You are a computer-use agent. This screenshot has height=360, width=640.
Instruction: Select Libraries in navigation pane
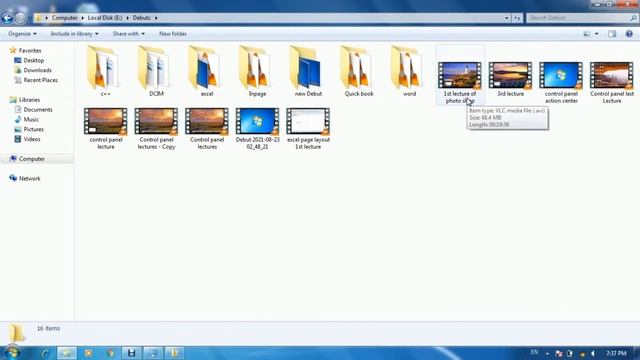coord(29,100)
